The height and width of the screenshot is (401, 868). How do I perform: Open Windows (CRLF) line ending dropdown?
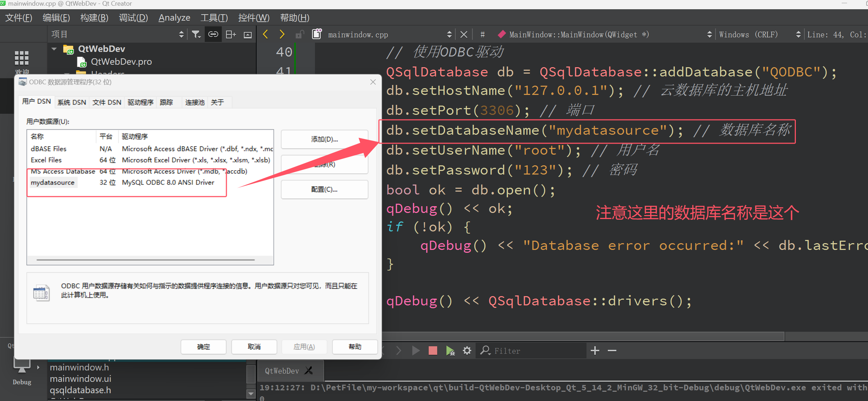pyautogui.click(x=798, y=34)
